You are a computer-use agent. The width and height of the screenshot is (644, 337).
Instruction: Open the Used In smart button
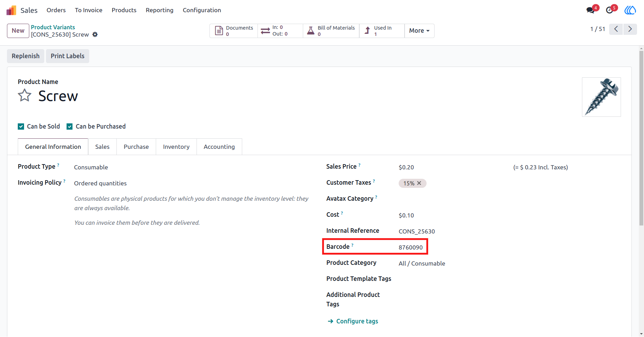pyautogui.click(x=382, y=31)
